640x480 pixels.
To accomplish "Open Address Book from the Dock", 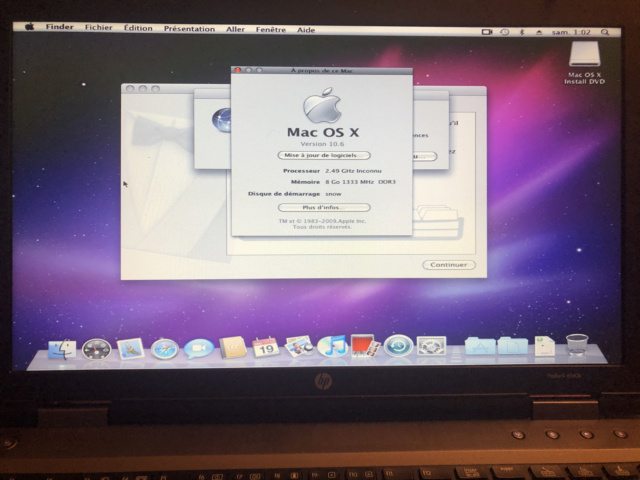I will (233, 347).
